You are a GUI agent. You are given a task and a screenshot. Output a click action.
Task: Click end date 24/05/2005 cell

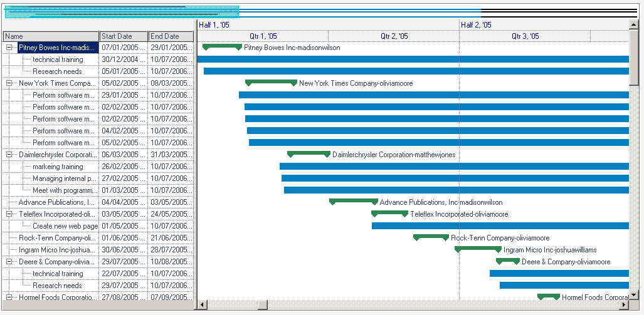(x=171, y=214)
